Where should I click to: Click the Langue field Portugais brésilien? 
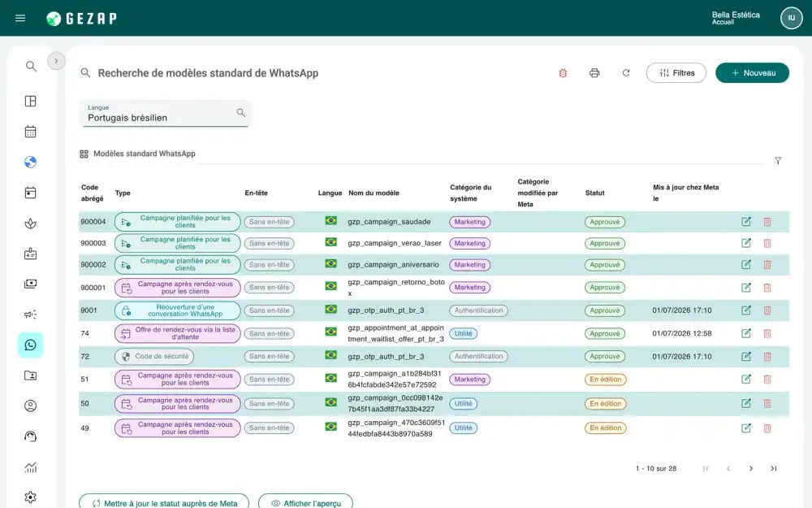(x=165, y=114)
